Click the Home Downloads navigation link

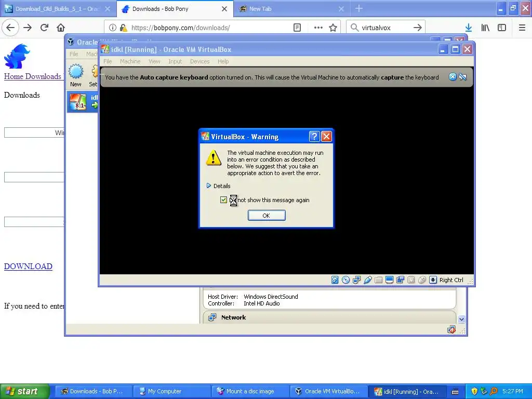pyautogui.click(x=33, y=76)
